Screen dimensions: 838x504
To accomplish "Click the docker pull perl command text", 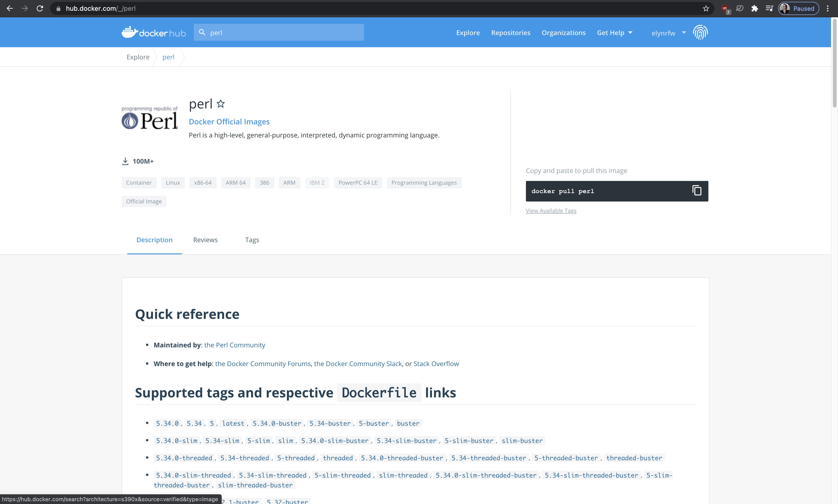I will click(x=563, y=191).
